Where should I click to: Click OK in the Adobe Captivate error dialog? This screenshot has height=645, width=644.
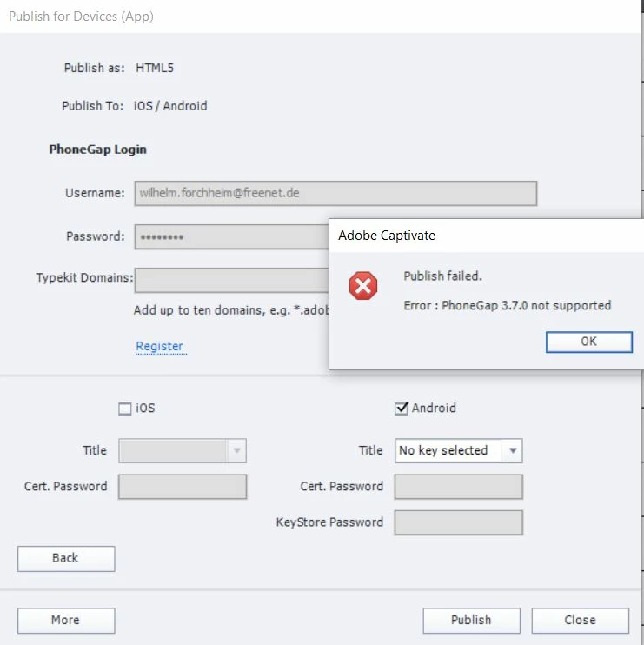[589, 342]
